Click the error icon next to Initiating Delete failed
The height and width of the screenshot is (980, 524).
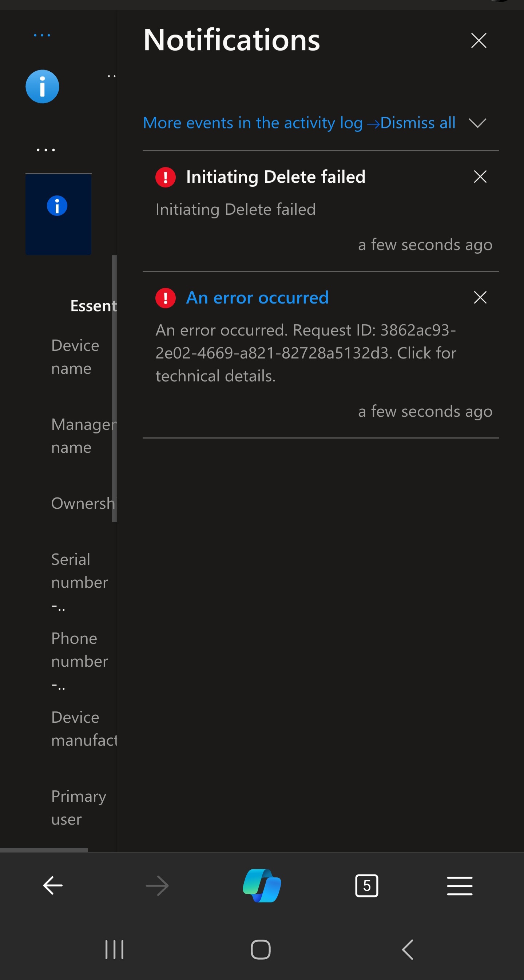tap(166, 176)
